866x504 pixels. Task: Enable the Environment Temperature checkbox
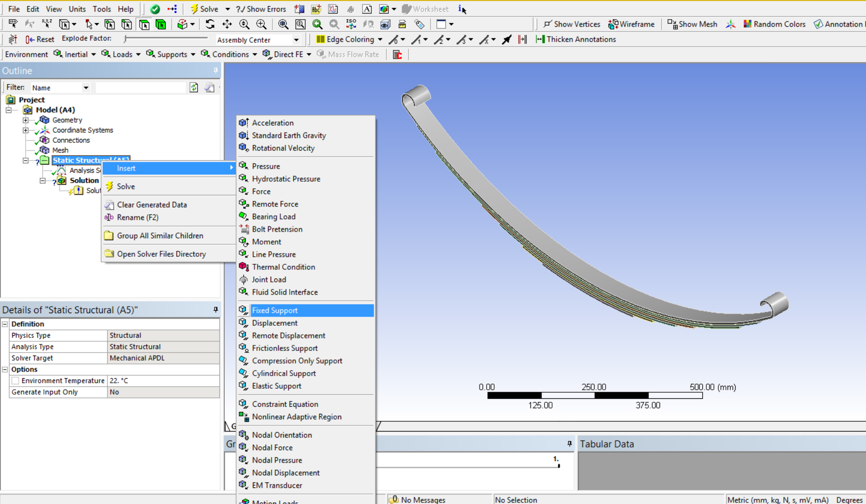click(x=16, y=381)
